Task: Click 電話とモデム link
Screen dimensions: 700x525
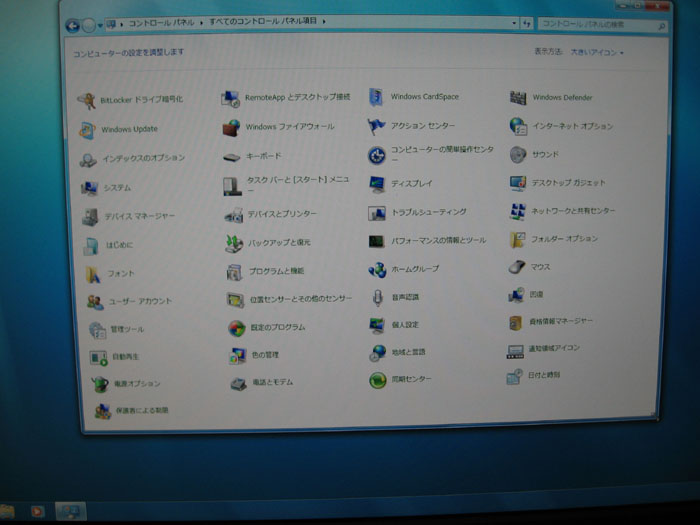Action: [273, 382]
